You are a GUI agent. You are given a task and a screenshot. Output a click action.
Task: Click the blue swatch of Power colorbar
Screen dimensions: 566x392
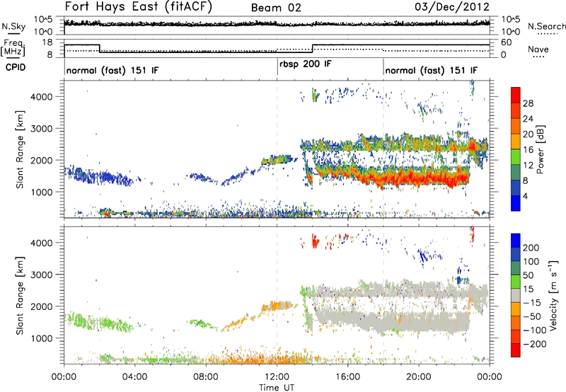(516, 203)
